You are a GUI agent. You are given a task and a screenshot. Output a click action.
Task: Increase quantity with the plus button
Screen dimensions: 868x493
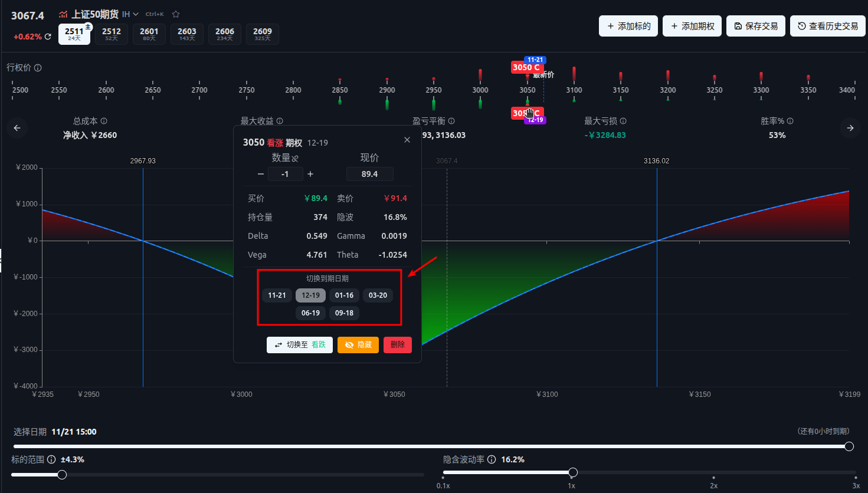[310, 174]
